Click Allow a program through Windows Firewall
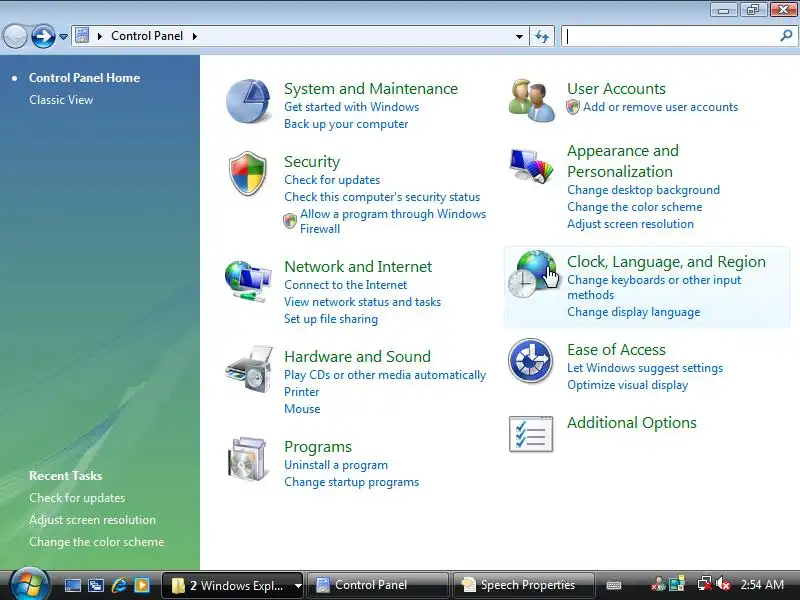Screen dimensions: 800x600 tap(393, 221)
